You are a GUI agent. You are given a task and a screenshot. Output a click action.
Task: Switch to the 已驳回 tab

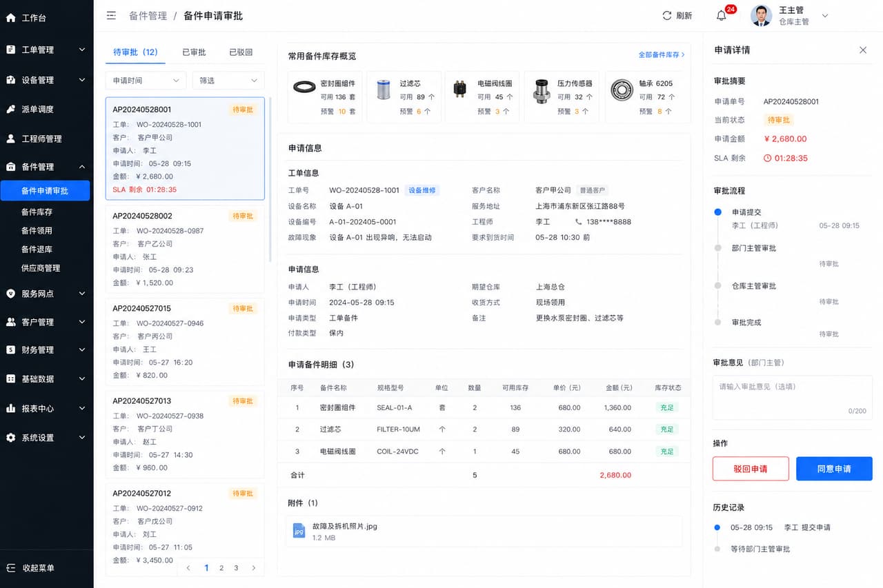tap(241, 52)
